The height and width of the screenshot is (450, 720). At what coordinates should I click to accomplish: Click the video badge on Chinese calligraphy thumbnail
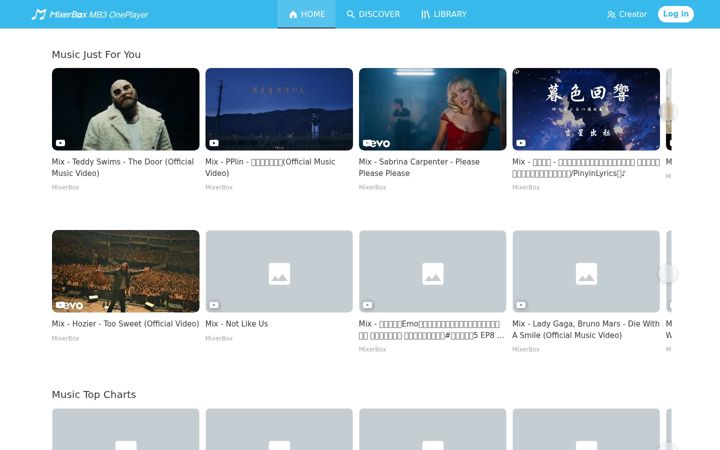click(521, 143)
